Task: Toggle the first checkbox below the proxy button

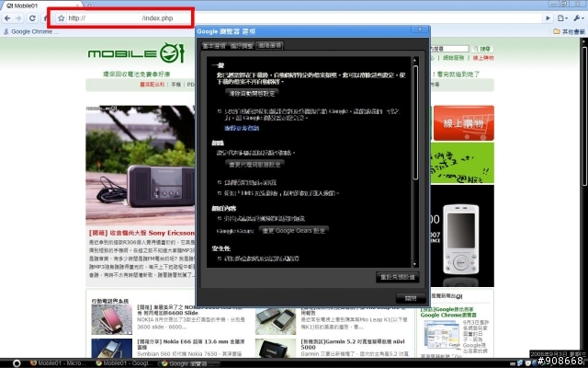Action: click(x=220, y=182)
